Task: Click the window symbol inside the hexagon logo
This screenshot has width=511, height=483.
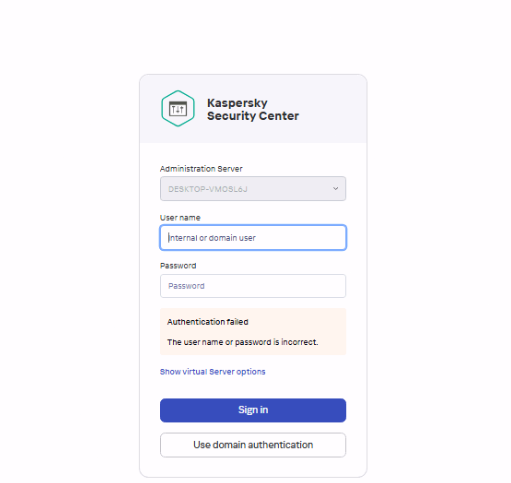Action: tap(178, 109)
